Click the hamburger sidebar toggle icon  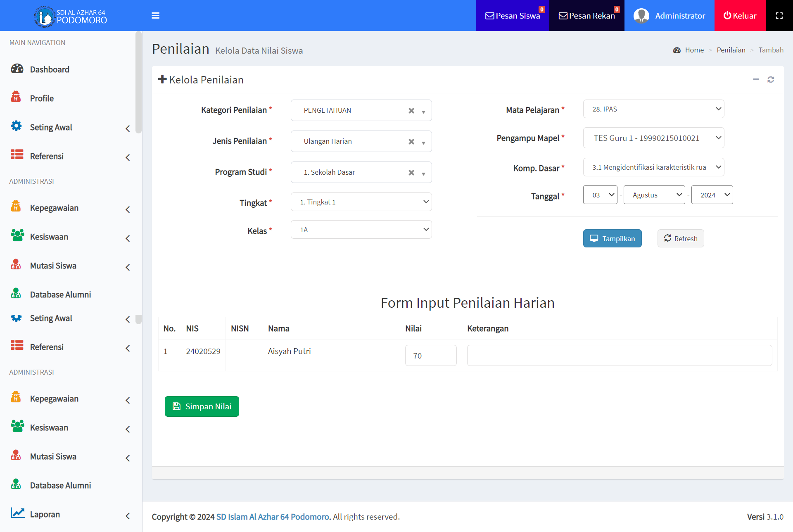(x=155, y=16)
